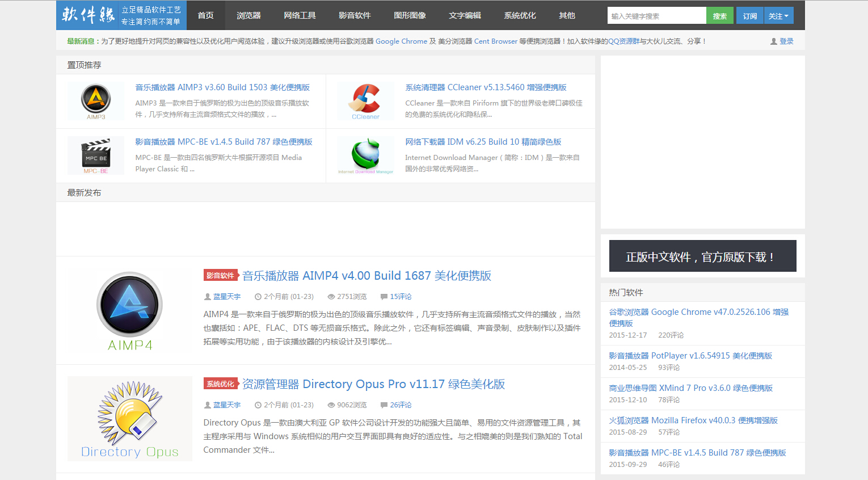Click the red 影音软件 category tag
This screenshot has height=480, width=868.
pyautogui.click(x=220, y=276)
